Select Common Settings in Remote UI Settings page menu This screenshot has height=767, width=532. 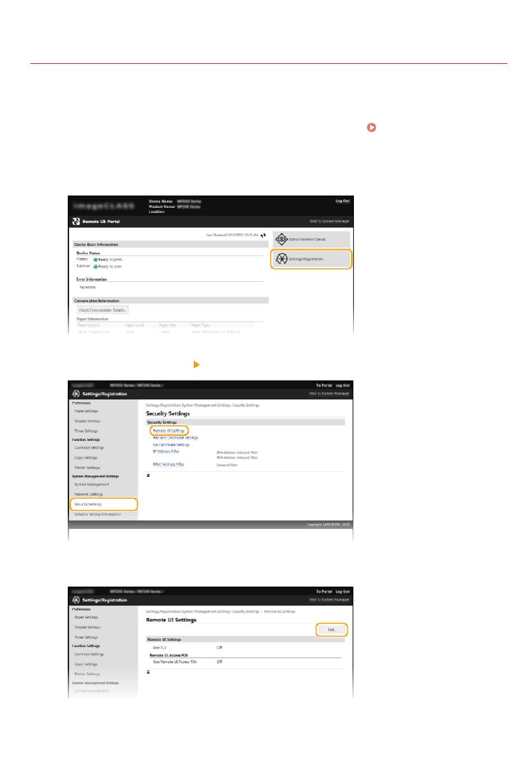[89, 654]
